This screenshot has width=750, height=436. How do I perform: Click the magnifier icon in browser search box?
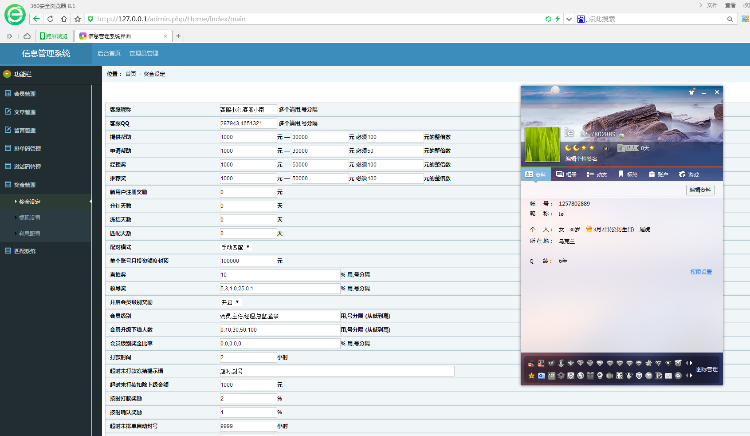coord(730,19)
